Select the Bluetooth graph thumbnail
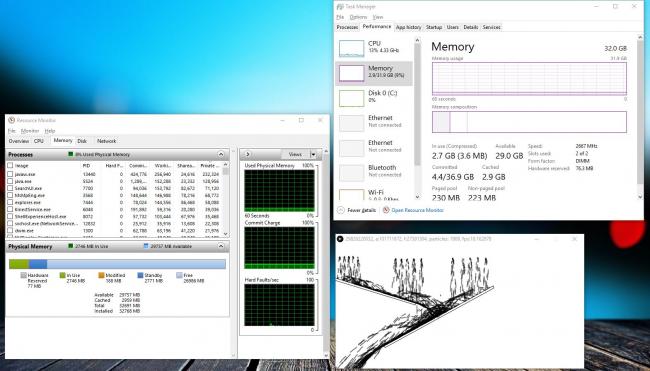 [x=352, y=173]
